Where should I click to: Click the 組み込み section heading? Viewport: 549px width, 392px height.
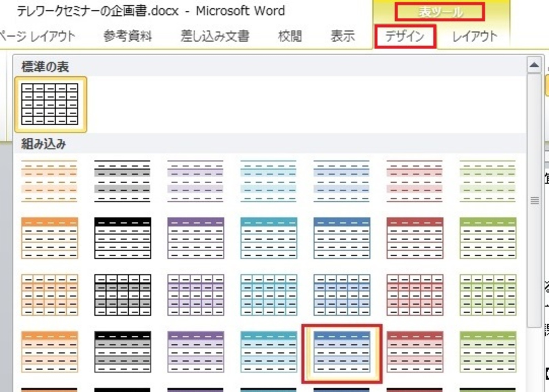click(x=44, y=144)
